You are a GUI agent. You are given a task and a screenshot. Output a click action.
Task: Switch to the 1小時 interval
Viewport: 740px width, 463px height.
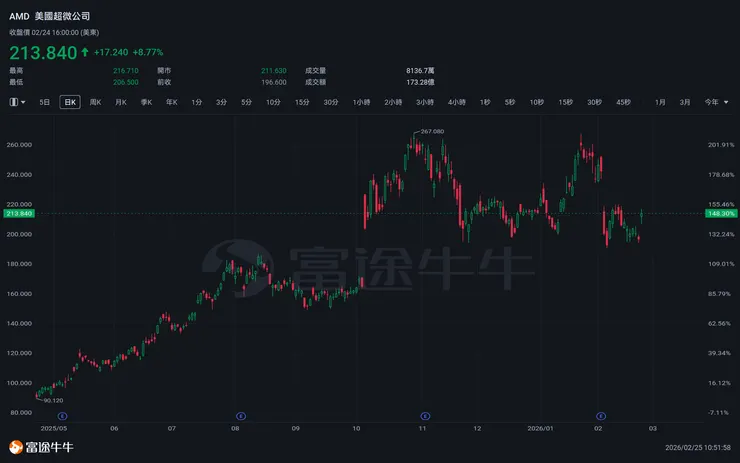coord(362,102)
